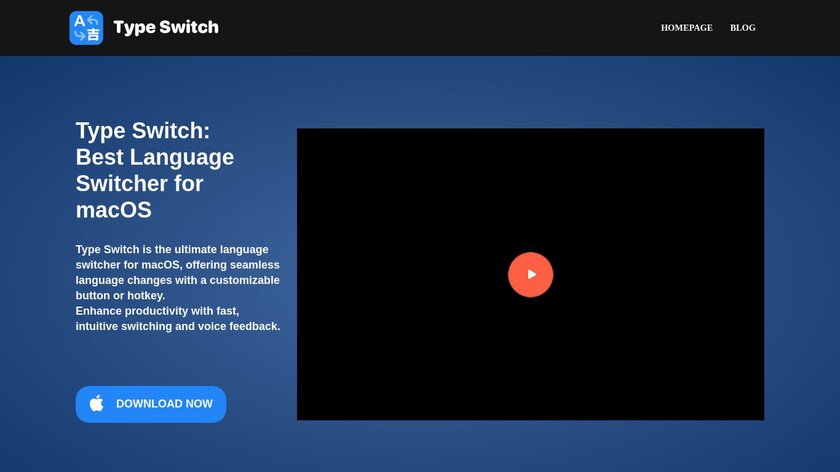The width and height of the screenshot is (840, 472).
Task: Play the demo video with the red button
Action: (x=530, y=274)
